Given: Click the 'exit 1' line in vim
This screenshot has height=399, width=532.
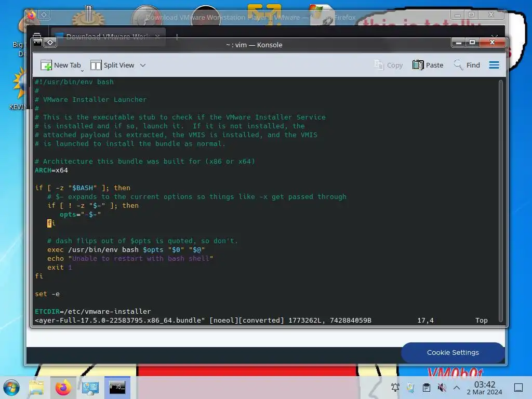Looking at the screenshot, I should pyautogui.click(x=59, y=268).
